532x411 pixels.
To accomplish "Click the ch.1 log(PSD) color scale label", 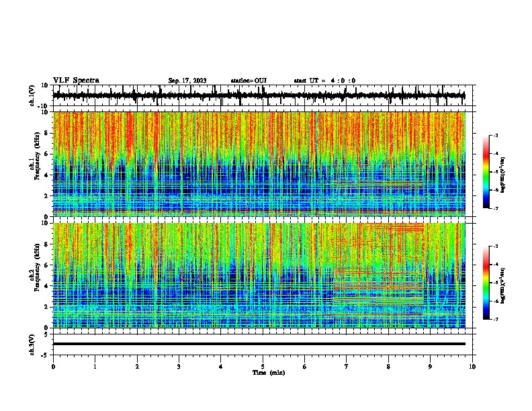I will (x=503, y=175).
